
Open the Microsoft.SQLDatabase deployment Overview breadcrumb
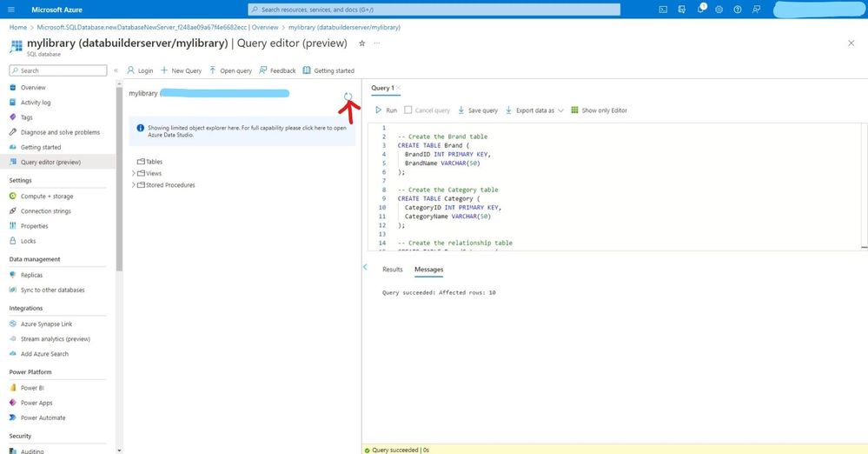[158, 27]
